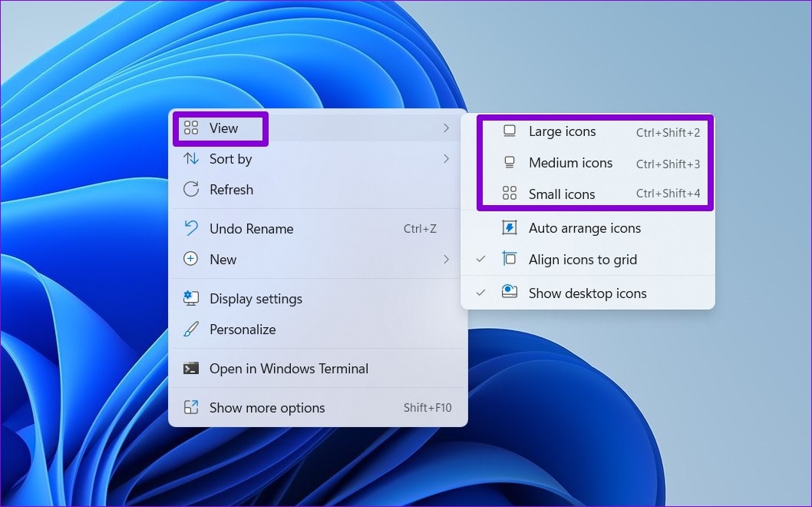Click the Auto arrange lightning icon
This screenshot has width=812, height=507.
point(510,227)
